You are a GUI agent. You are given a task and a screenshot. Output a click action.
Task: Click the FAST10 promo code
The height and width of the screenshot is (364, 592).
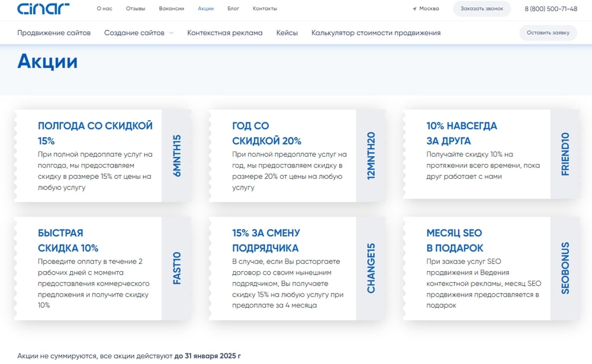(176, 268)
